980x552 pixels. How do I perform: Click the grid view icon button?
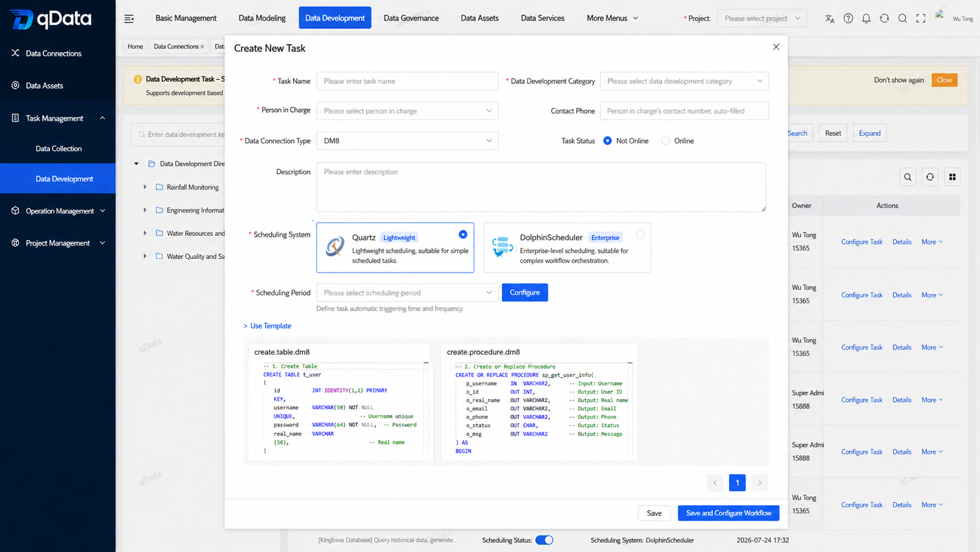[952, 177]
